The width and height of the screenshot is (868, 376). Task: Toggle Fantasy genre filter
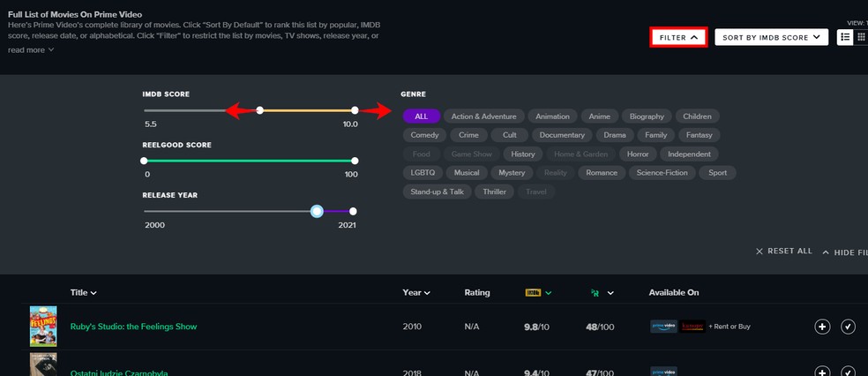click(x=700, y=135)
